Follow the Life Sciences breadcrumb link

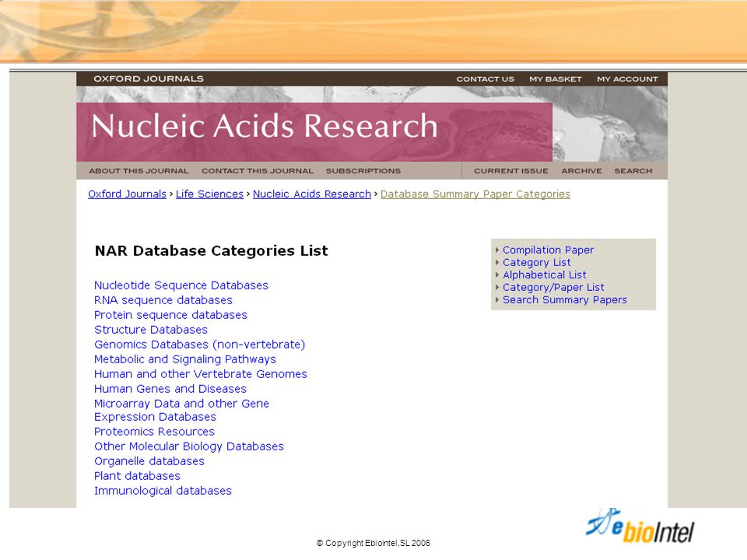tap(209, 194)
